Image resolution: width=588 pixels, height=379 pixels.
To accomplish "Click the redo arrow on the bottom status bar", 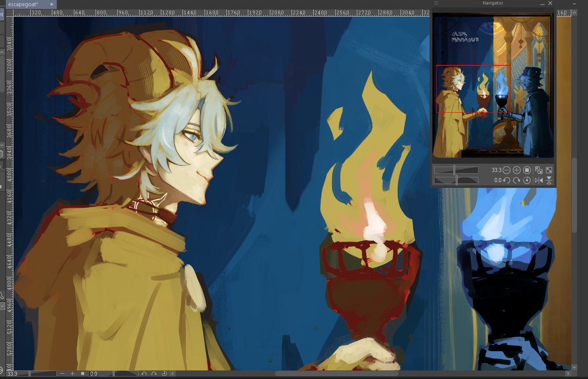I will pos(154,373).
